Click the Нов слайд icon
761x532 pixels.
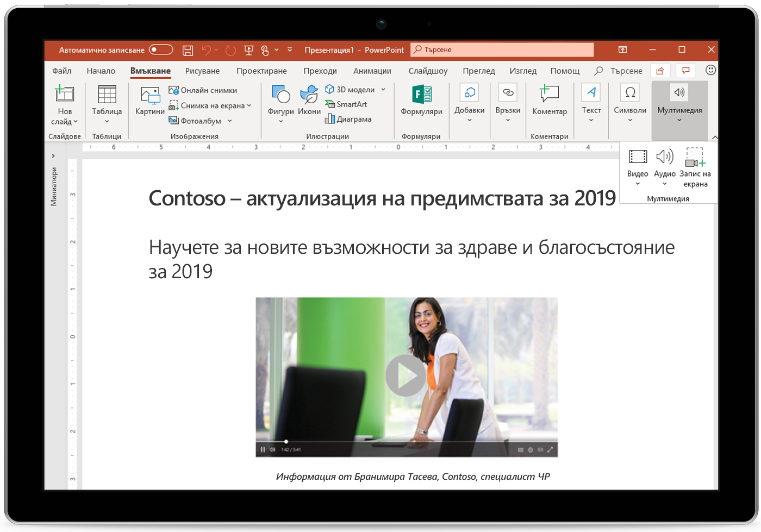(x=65, y=94)
